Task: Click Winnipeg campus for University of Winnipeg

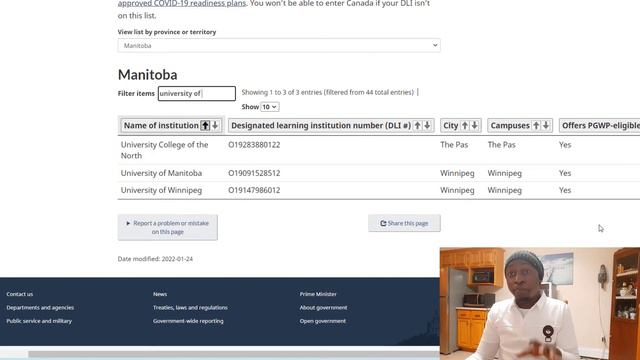Action: [504, 190]
